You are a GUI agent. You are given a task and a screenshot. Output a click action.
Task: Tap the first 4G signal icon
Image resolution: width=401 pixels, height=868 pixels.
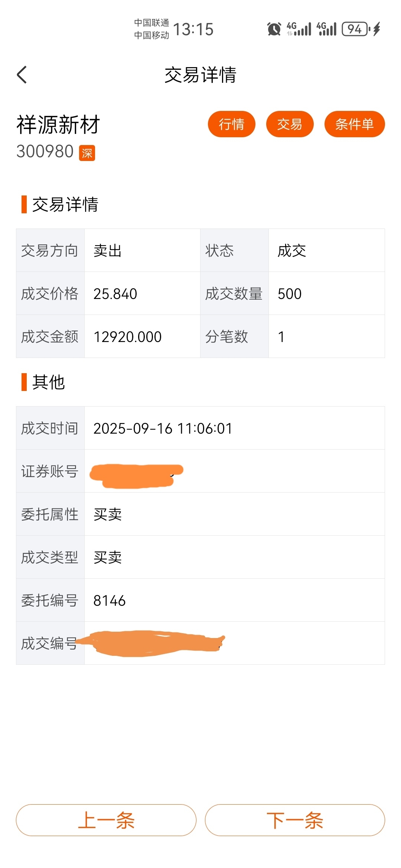tap(299, 29)
